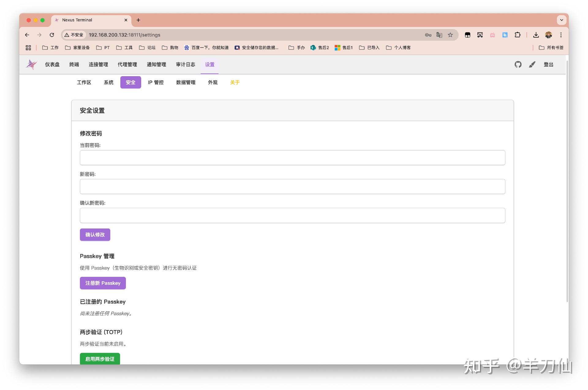Image resolution: width=588 pixels, height=390 pixels.
Task: Open the 工具 bookmark folder
Action: tap(124, 48)
